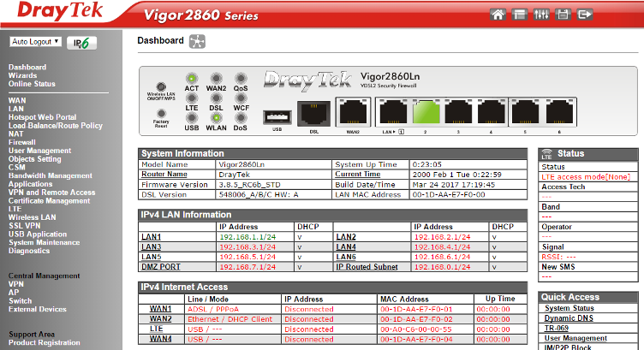Click the WAN2 LED indicator

point(216,78)
